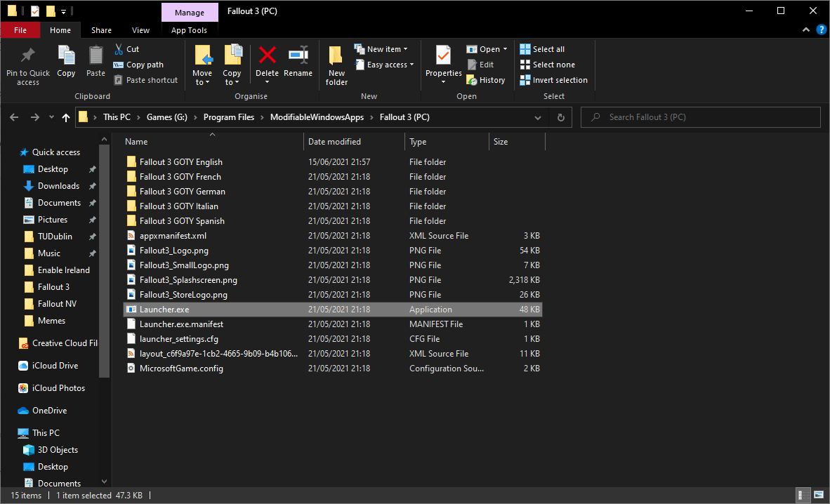Image resolution: width=830 pixels, height=504 pixels.
Task: Collapse the ribbon with chevron
Action: [805, 29]
